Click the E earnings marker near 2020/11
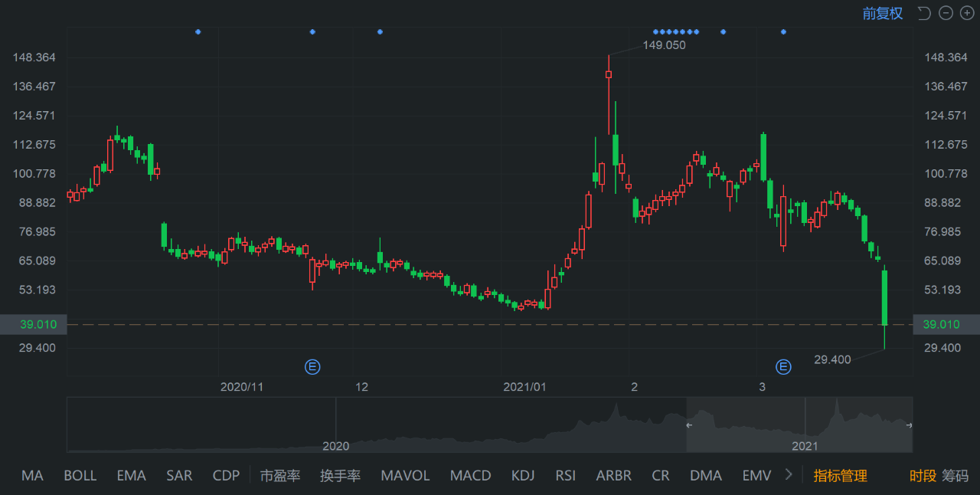The width and height of the screenshot is (980, 495). coord(312,367)
